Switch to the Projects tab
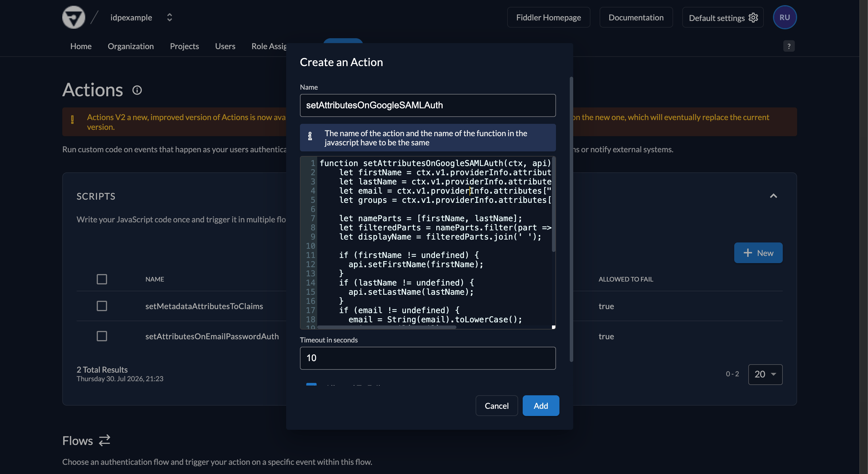This screenshot has width=868, height=474. (x=184, y=46)
